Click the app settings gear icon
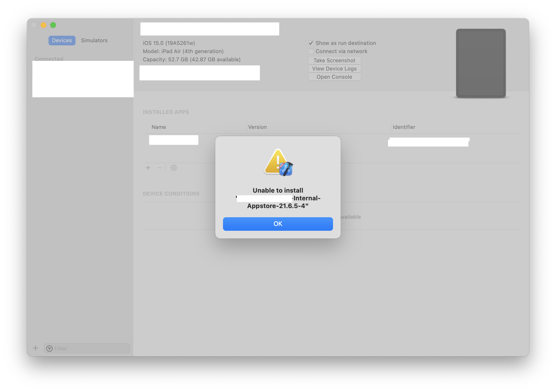 pos(174,167)
